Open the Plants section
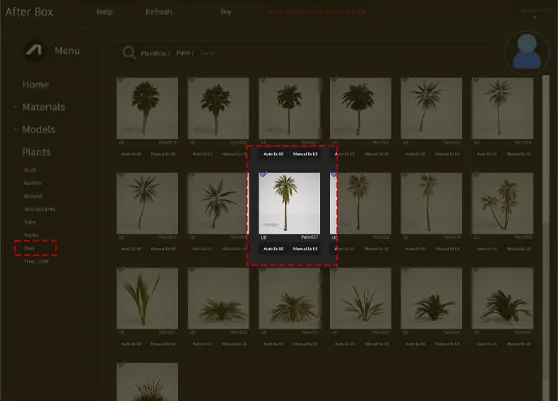The width and height of the screenshot is (558, 401). [36, 152]
